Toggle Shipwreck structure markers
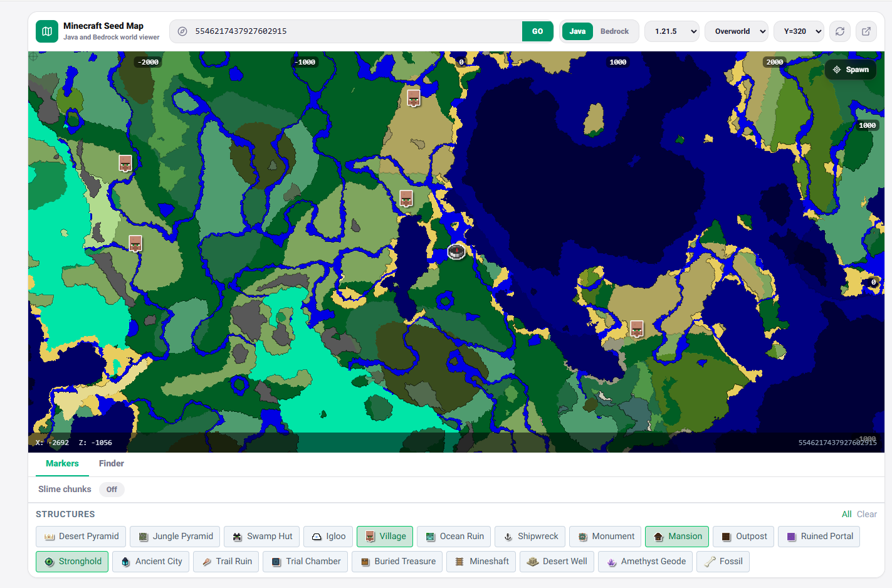 530,537
